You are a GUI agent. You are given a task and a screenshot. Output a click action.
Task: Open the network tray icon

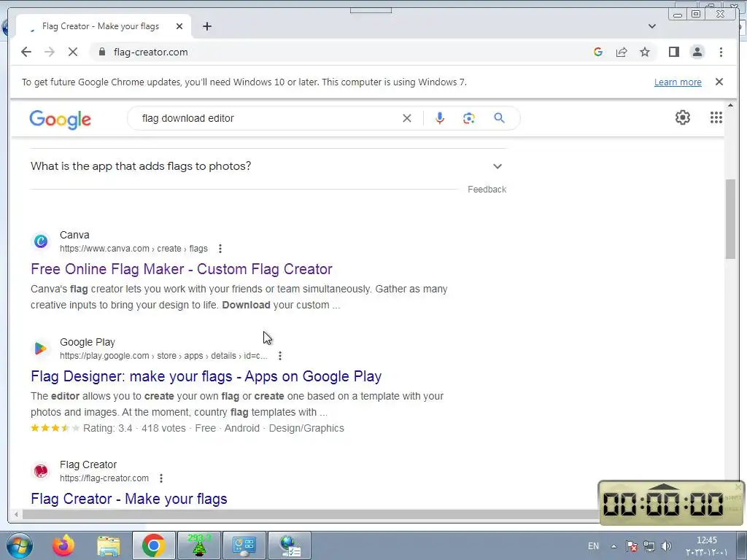pos(649,546)
